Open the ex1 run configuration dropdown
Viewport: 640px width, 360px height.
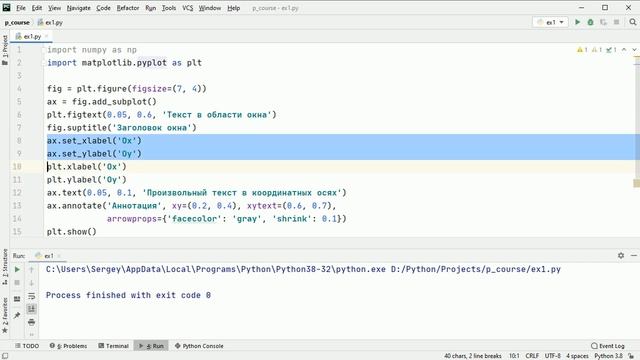(551, 22)
